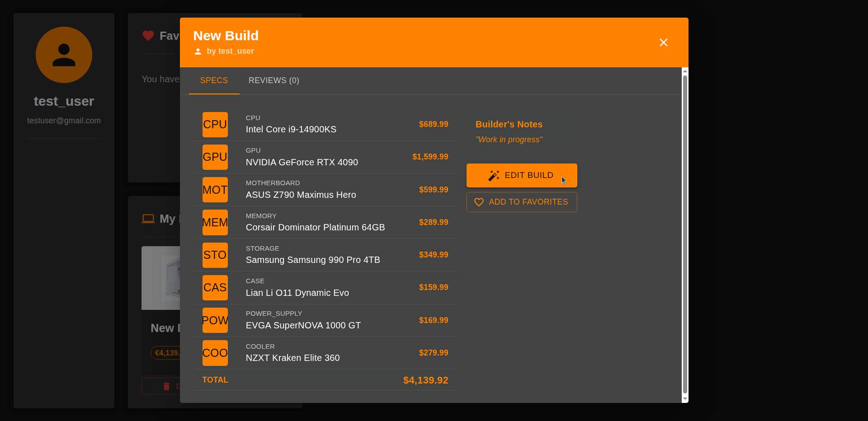Click the Intel Core i9-14900KS entry
868x421 pixels.
pyautogui.click(x=291, y=130)
